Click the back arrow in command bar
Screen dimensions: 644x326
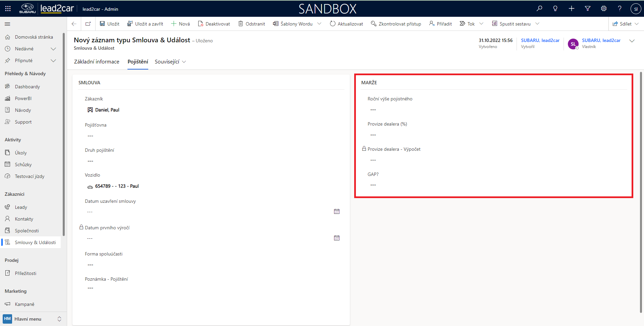[74, 24]
